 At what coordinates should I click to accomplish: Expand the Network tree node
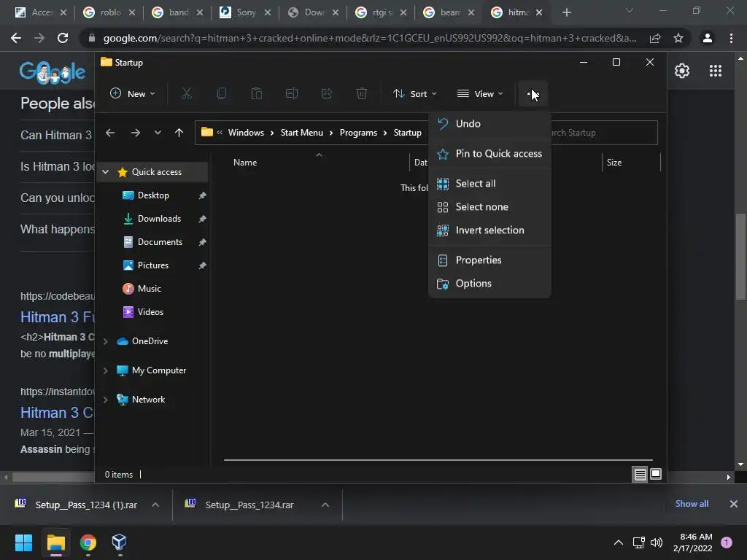106,400
